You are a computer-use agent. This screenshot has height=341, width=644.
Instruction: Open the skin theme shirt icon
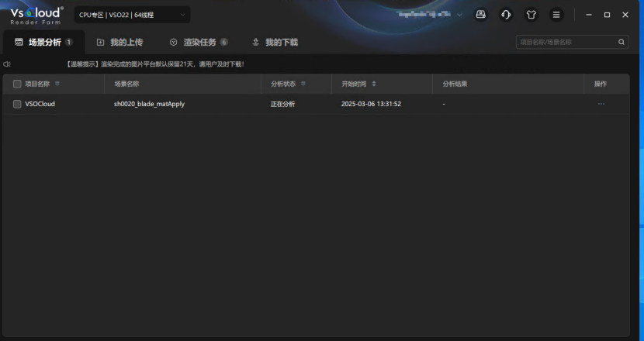(x=531, y=15)
